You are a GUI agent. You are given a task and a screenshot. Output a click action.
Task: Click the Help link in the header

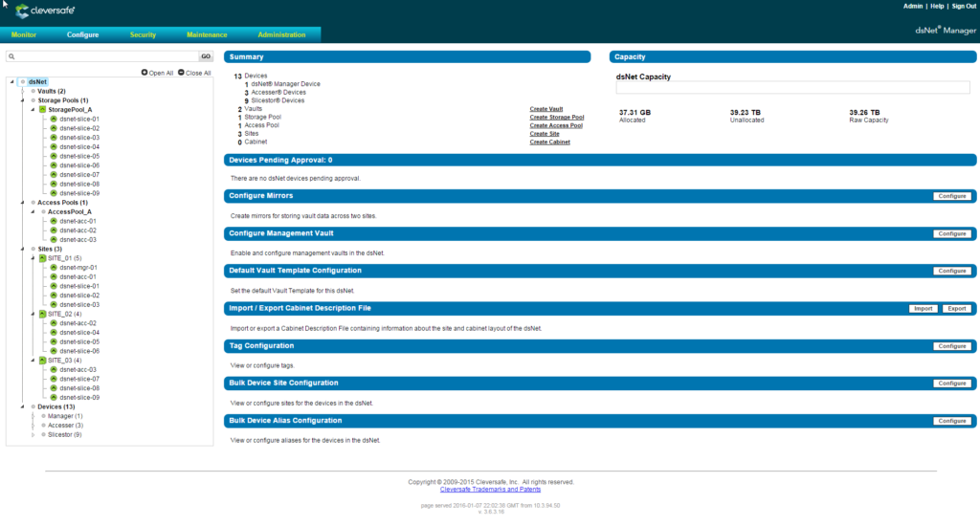pyautogui.click(x=937, y=7)
